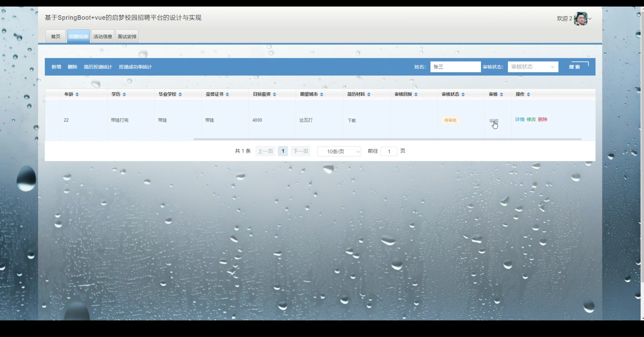644x337 pixels.
Task: Go to the 首页 tab
Action: tap(56, 36)
